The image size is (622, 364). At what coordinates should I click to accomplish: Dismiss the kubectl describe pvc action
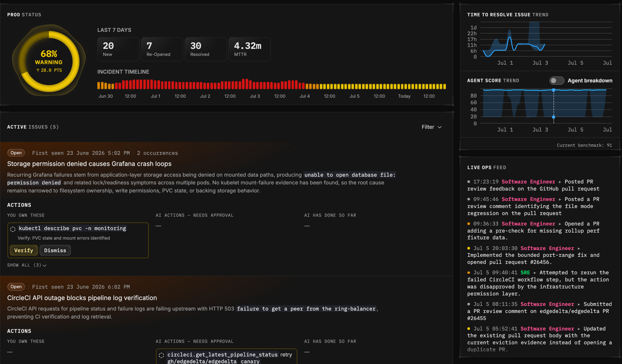pyautogui.click(x=55, y=250)
